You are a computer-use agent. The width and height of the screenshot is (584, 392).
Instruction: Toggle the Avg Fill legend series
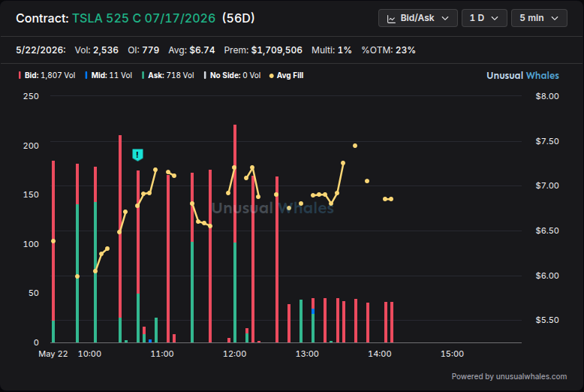click(x=286, y=75)
